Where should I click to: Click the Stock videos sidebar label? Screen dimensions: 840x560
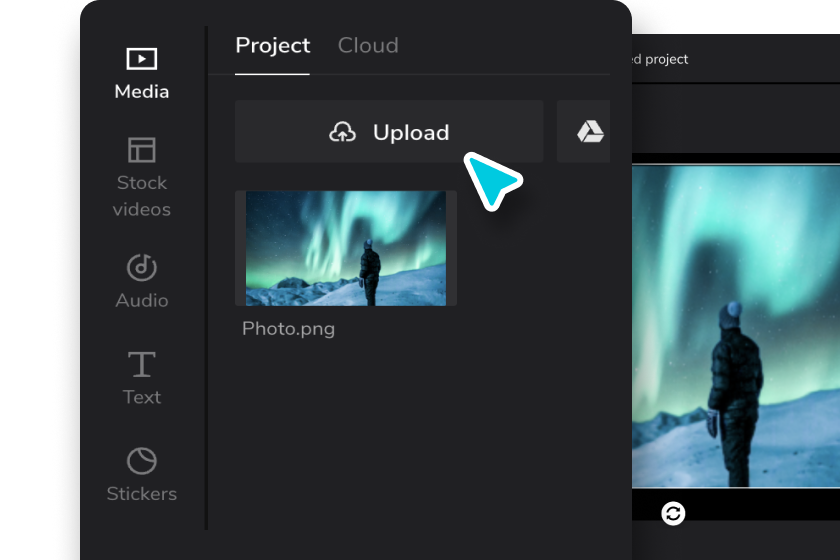141,196
